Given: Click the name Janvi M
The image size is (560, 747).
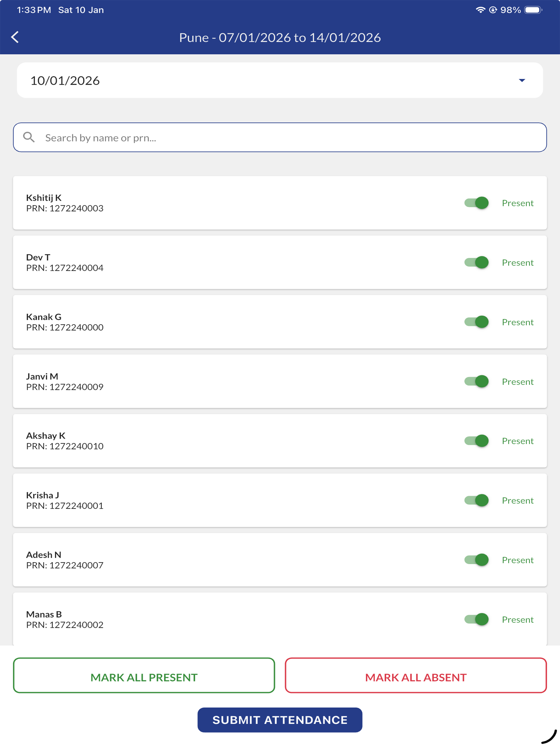Looking at the screenshot, I should 42,376.
